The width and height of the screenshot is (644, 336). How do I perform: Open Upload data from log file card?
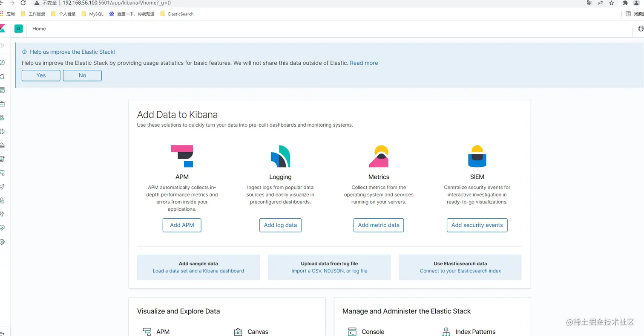329,267
